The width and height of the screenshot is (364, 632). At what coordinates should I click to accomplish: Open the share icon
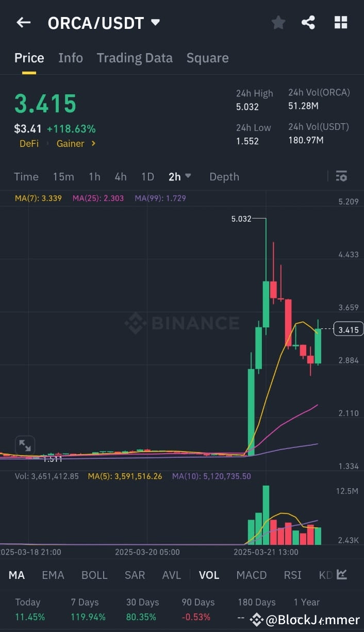(x=308, y=22)
